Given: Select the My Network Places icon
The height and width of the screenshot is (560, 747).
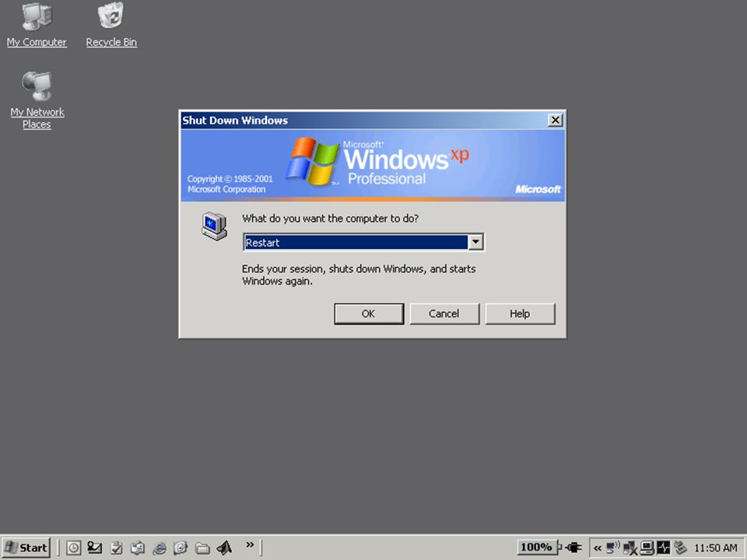Looking at the screenshot, I should pos(37,100).
